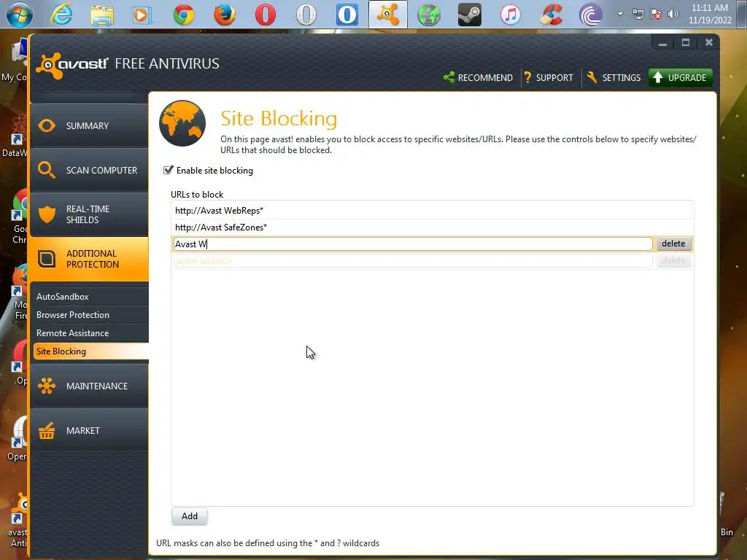
Task: Open Windows Explorer folder taskbar icon
Action: tap(102, 15)
